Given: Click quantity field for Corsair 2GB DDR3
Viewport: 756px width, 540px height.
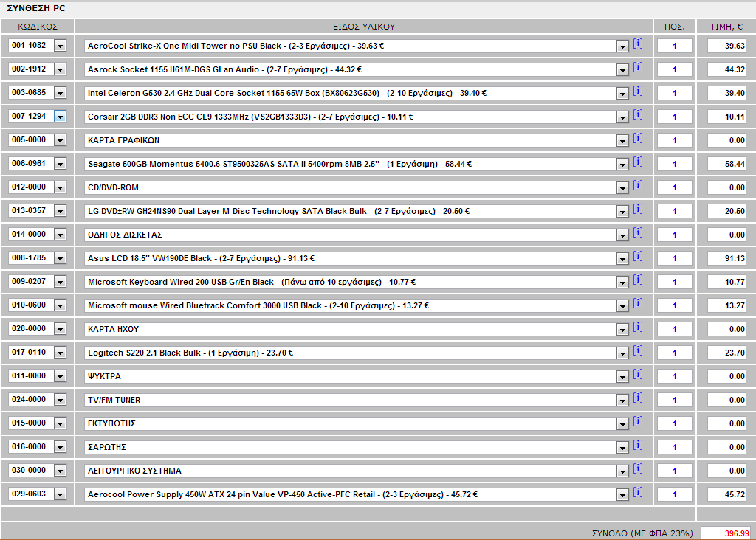Looking at the screenshot, I should (x=675, y=117).
